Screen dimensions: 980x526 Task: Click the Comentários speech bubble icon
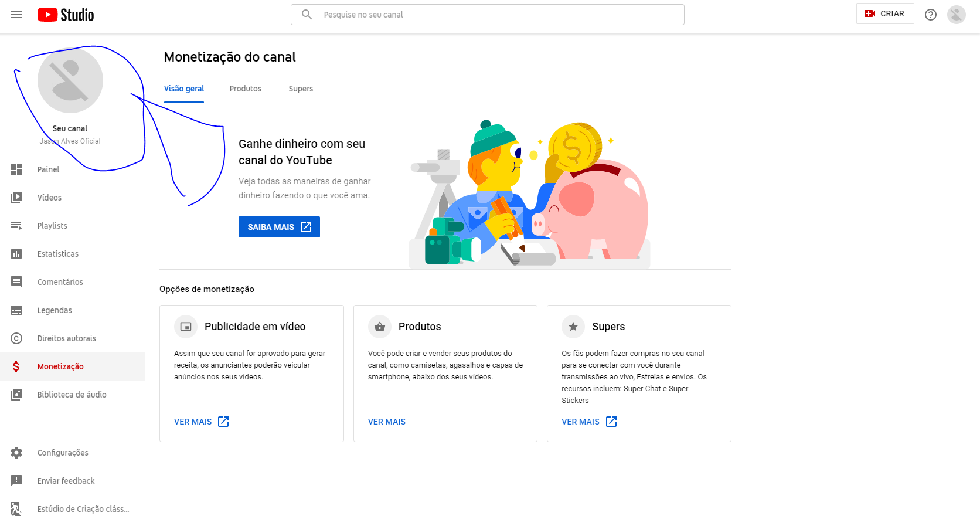tap(16, 282)
